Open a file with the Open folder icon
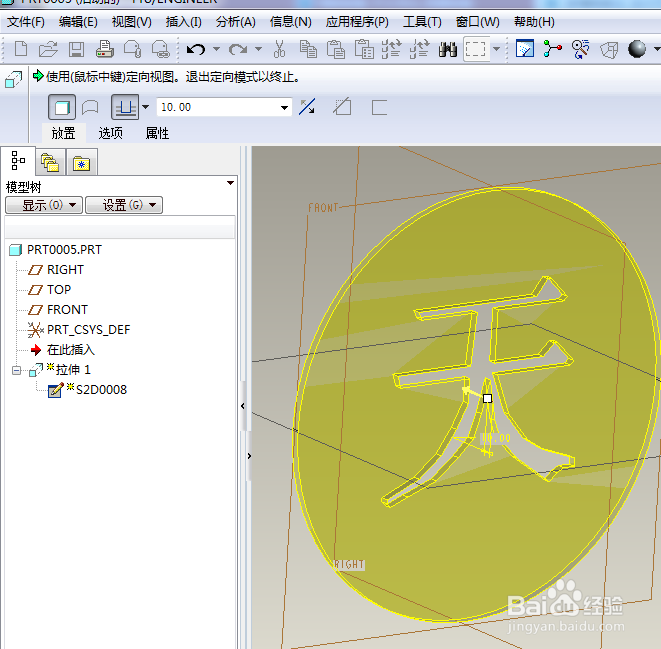661x649 pixels. pyautogui.click(x=48, y=49)
